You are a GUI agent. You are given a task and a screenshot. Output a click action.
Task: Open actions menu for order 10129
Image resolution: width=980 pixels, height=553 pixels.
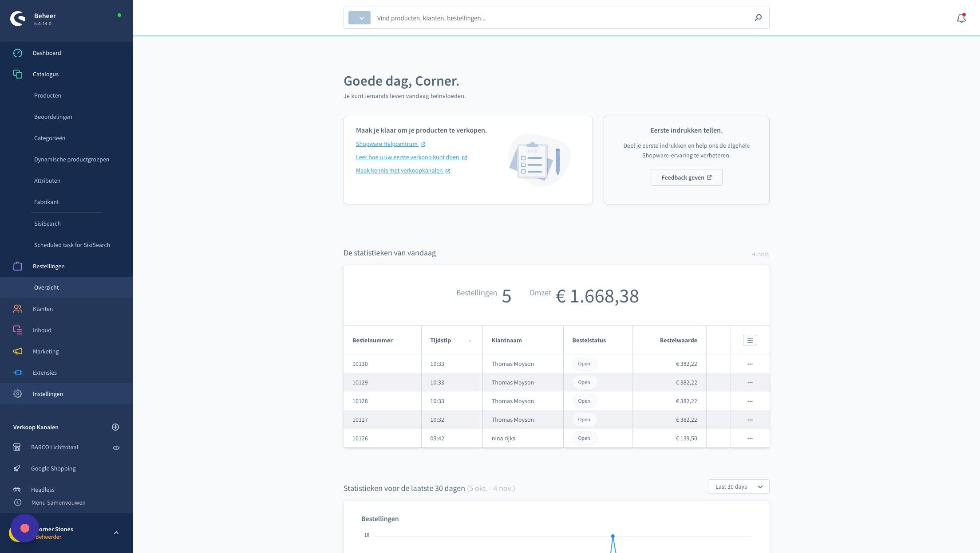tap(750, 382)
